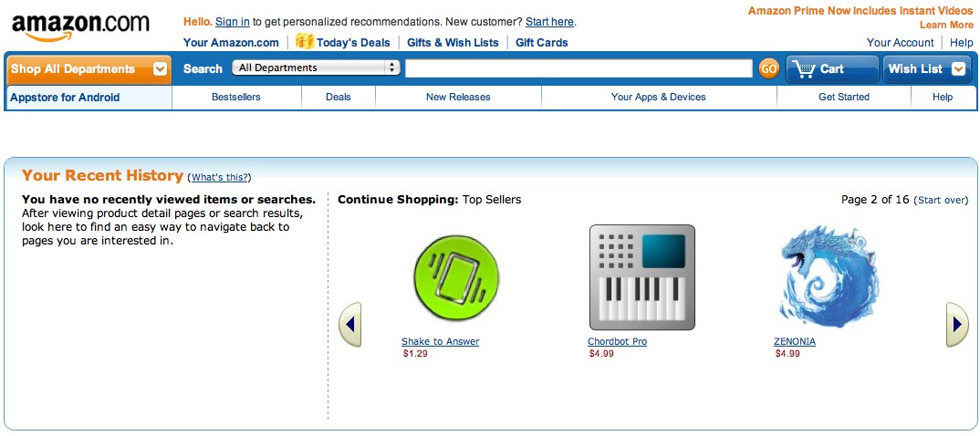Image resolution: width=980 pixels, height=436 pixels.
Task: Click the Sign in link
Action: 233,22
